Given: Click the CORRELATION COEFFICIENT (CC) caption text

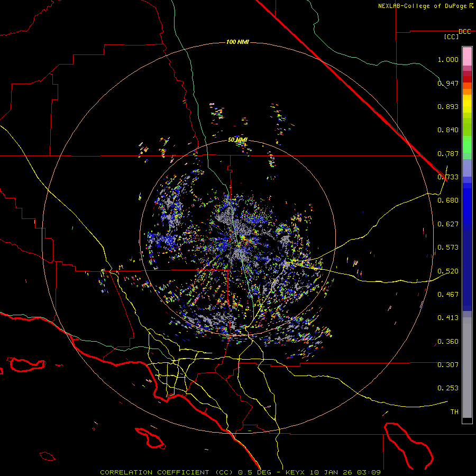Looking at the screenshot, I should coord(167,472).
